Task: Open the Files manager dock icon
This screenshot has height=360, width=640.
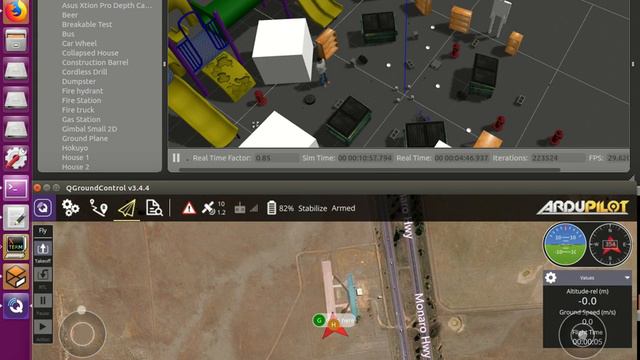Action: [16, 40]
